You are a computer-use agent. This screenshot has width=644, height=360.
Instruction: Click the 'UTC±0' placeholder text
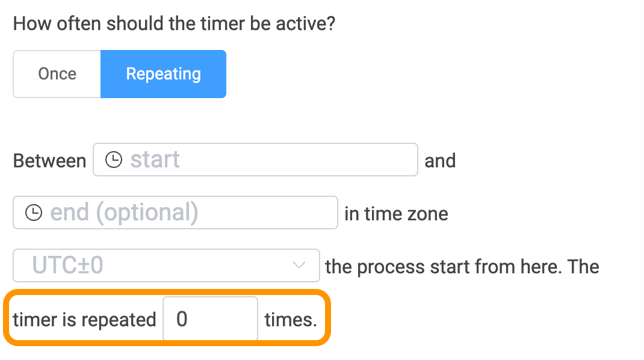click(x=67, y=265)
